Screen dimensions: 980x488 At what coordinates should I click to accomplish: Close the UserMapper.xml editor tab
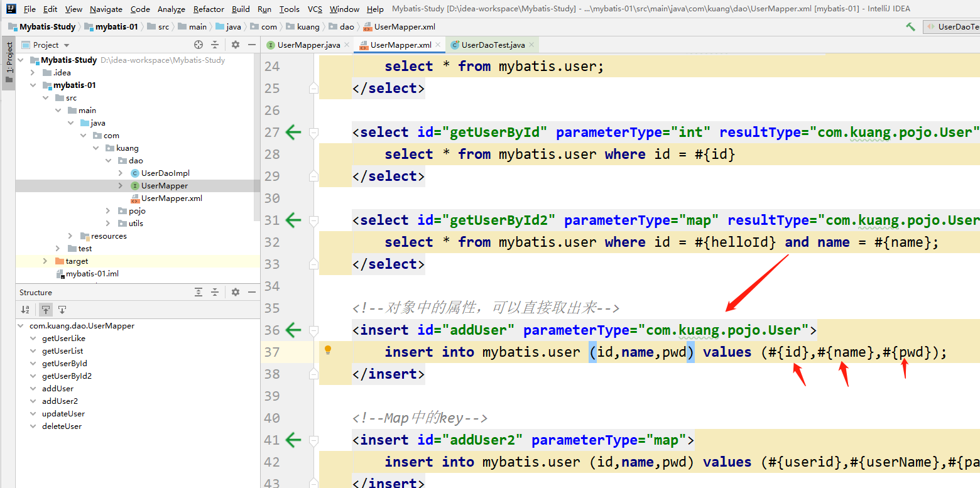(x=438, y=45)
